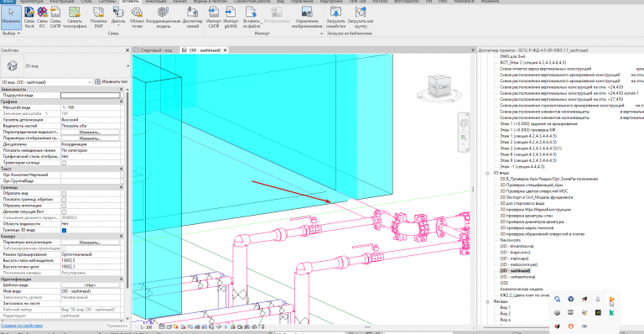The height and width of the screenshot is (334, 644).
Task: Open the Связать топографию tool
Action: click(x=75, y=18)
